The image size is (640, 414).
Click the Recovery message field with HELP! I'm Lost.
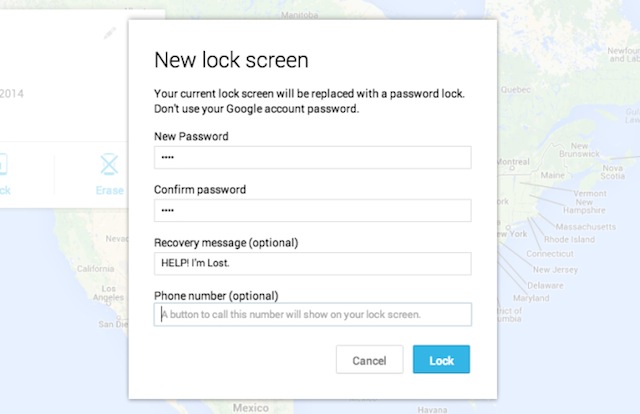[313, 263]
